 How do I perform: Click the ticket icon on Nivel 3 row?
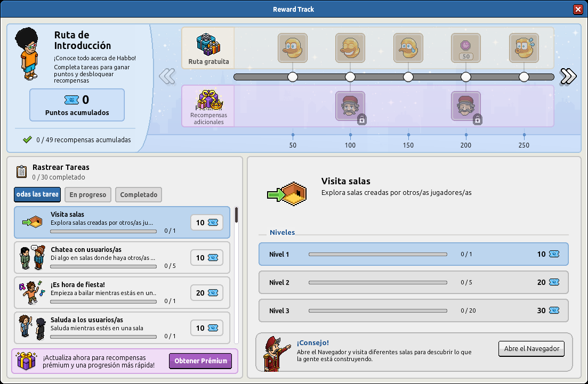pos(554,310)
